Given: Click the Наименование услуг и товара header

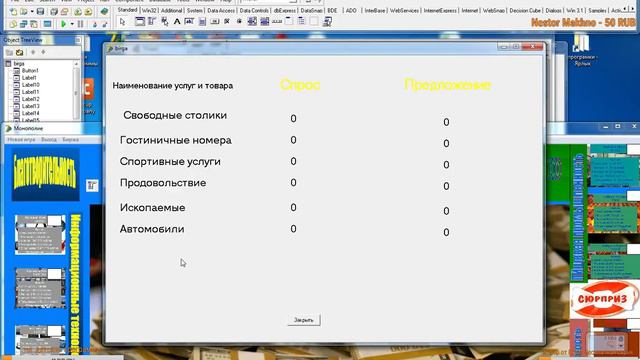Looking at the screenshot, I should pos(173,86).
